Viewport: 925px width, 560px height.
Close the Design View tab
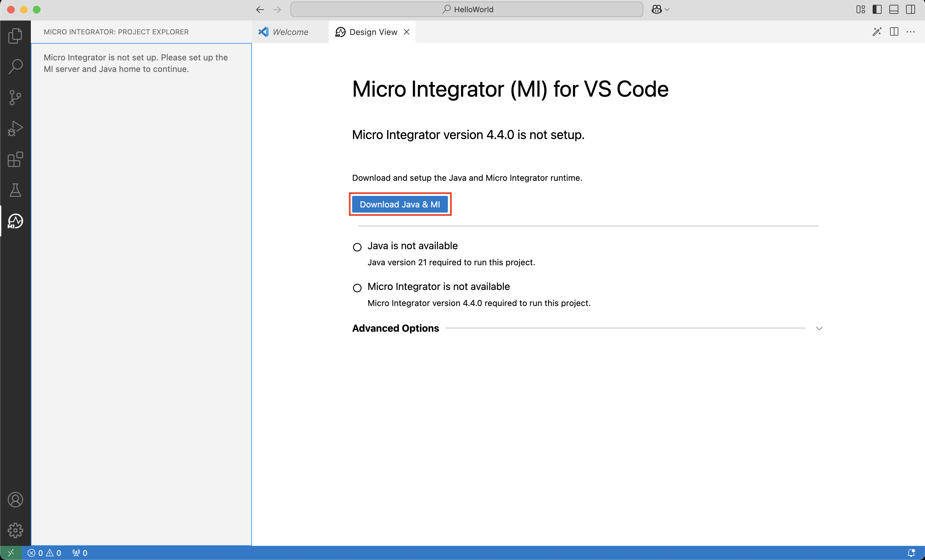[406, 32]
